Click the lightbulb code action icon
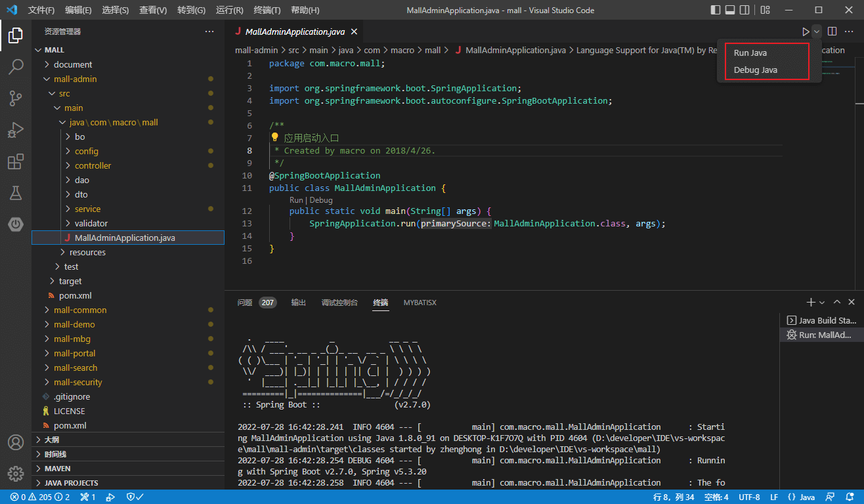Screen dimensions: 864x504 [x=275, y=137]
